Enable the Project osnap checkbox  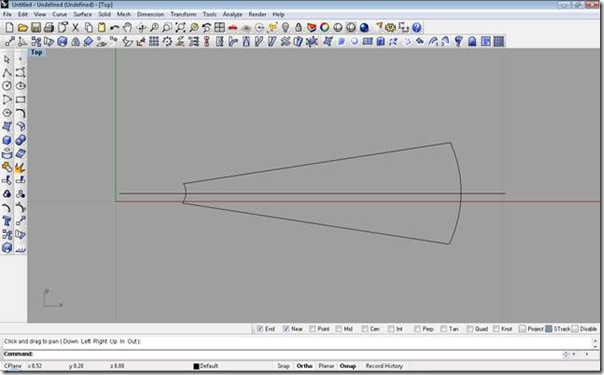coord(522,329)
